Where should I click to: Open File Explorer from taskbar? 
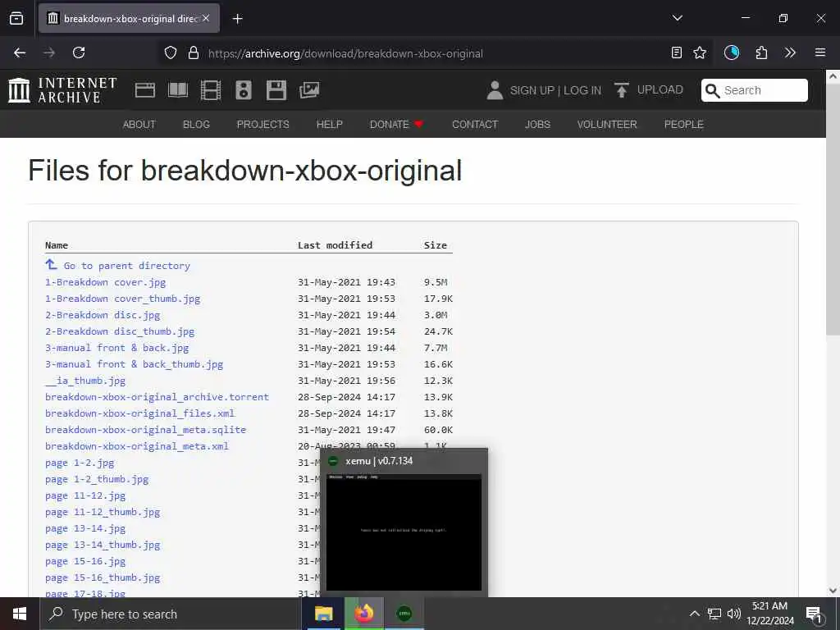(323, 614)
